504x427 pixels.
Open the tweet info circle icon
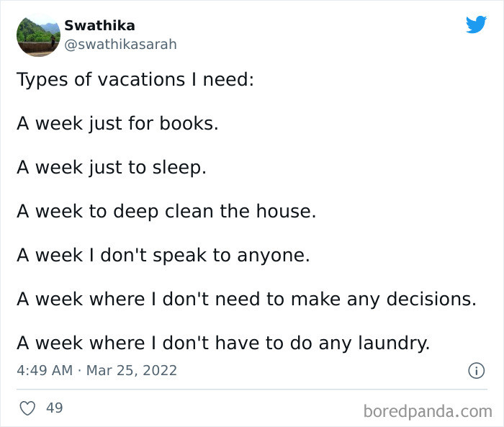pyautogui.click(x=476, y=370)
